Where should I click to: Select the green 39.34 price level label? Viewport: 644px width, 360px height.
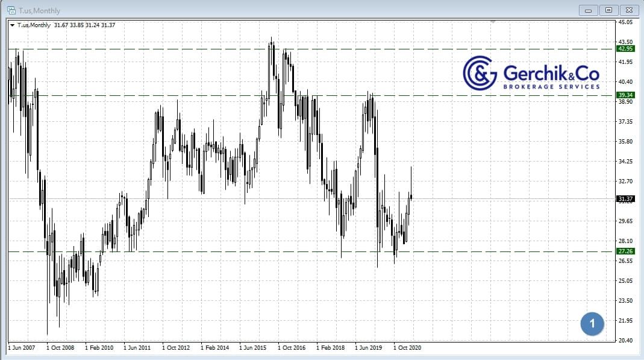(x=625, y=95)
